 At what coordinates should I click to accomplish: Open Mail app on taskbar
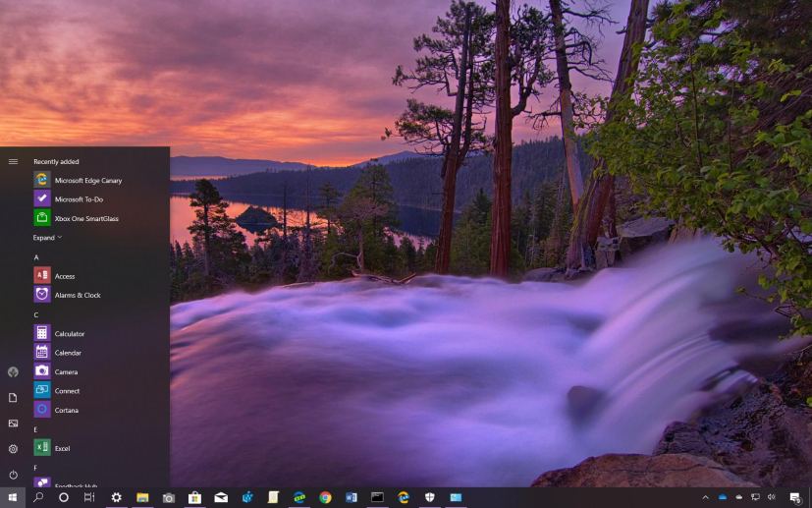pos(221,497)
